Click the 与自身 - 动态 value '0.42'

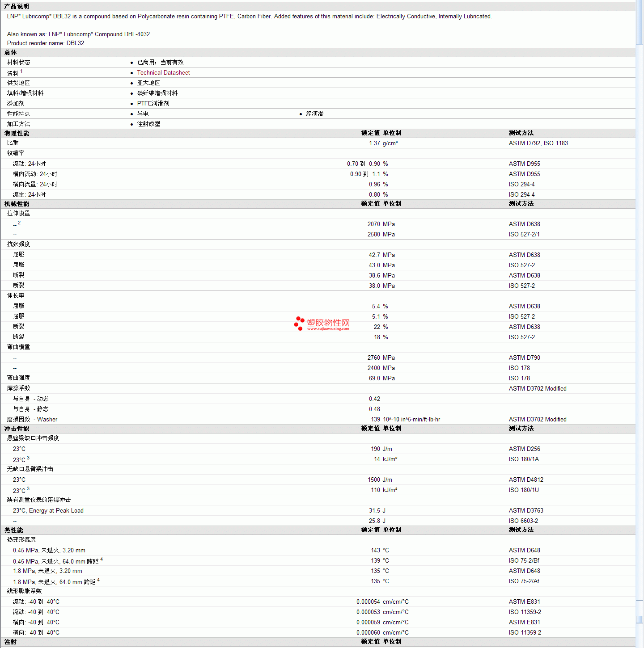click(374, 399)
